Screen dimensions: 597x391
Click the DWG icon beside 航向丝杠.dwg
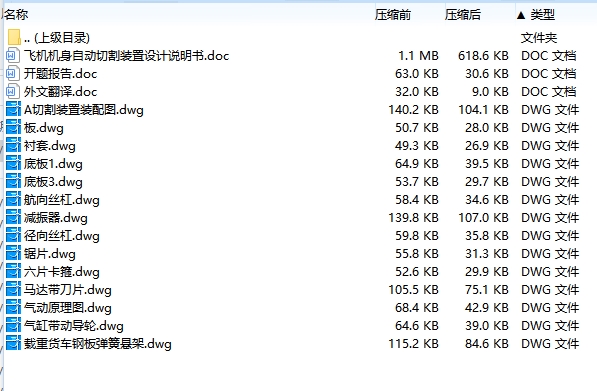tap(13, 199)
